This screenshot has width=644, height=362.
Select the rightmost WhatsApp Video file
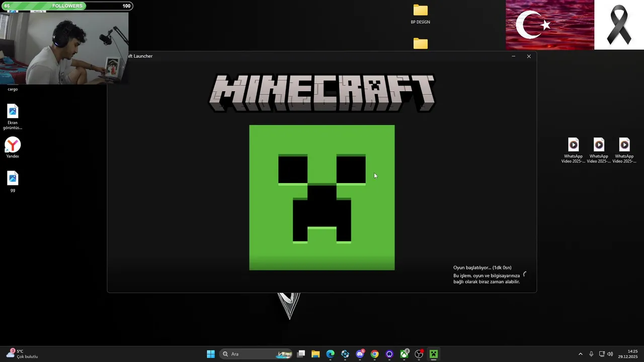pos(624,150)
